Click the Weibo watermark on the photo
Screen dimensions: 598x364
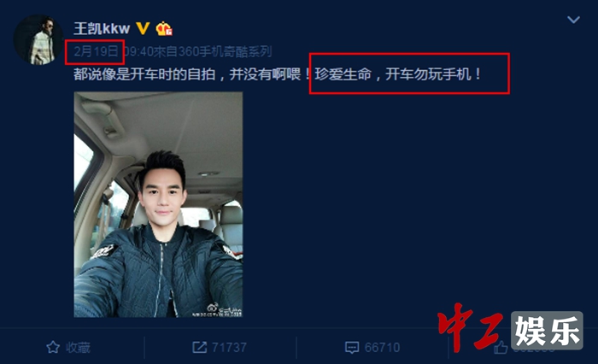tap(225, 310)
